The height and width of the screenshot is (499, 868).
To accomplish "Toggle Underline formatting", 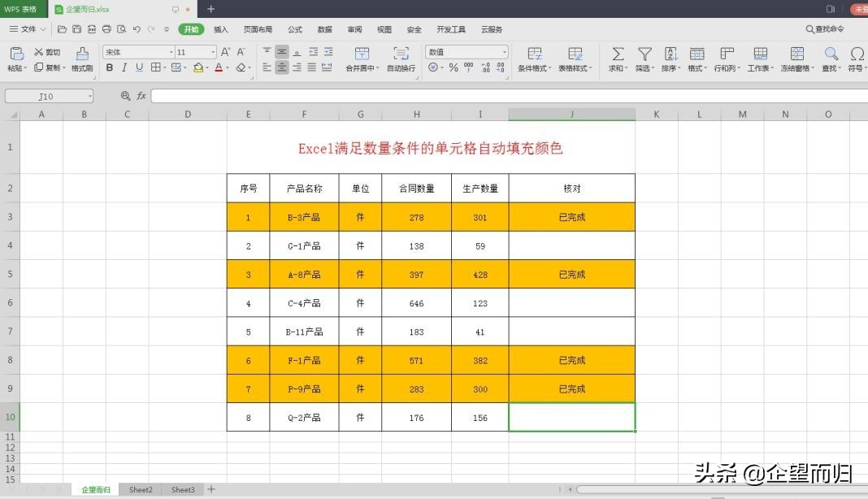I will pos(140,67).
